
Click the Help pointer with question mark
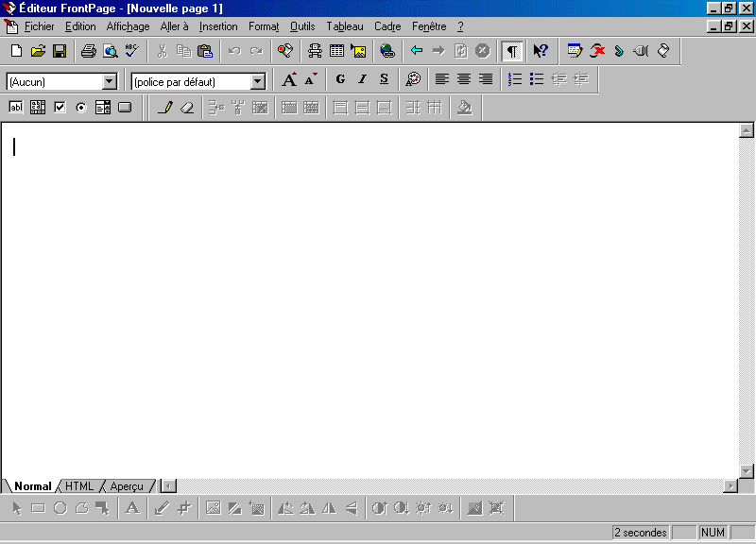click(x=541, y=51)
